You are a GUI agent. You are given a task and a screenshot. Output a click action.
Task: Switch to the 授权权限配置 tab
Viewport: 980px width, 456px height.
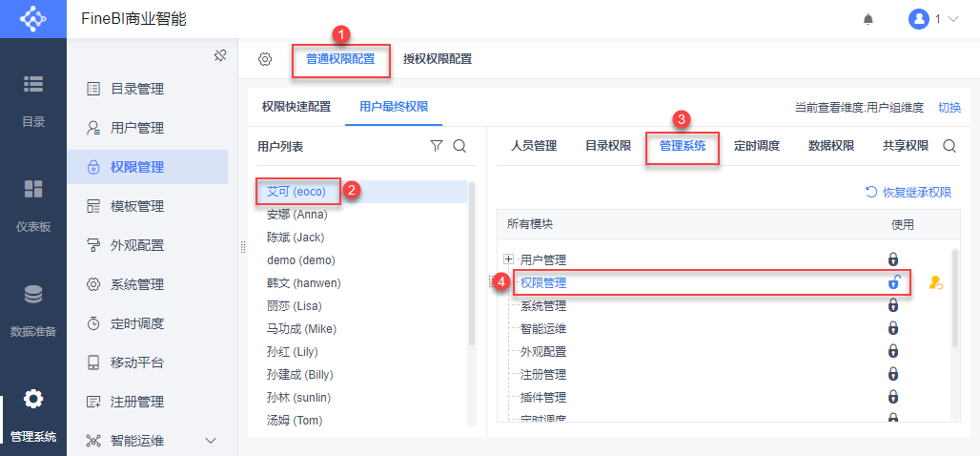pyautogui.click(x=437, y=59)
